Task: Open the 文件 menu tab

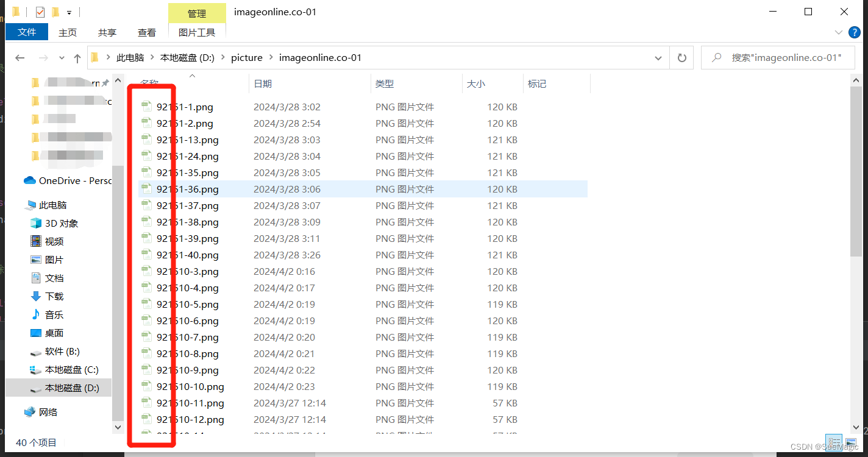Action: (26, 32)
